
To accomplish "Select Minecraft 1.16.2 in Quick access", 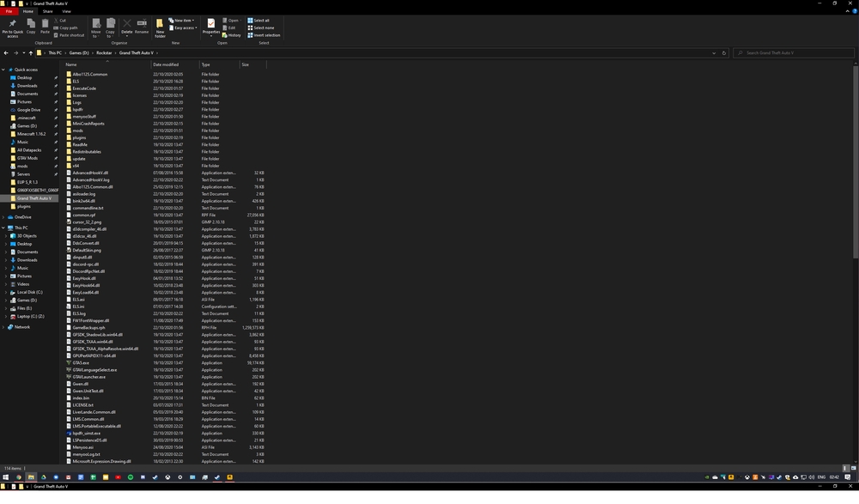I will [31, 134].
